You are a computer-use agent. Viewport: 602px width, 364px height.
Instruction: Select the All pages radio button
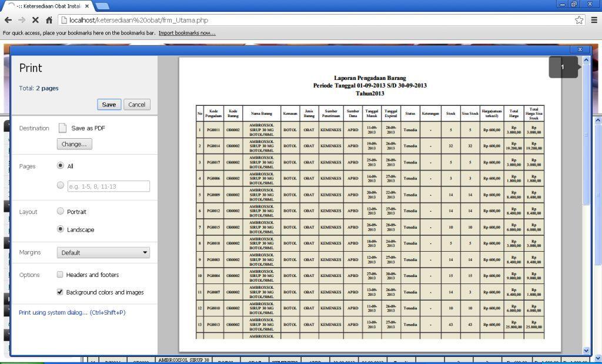[x=61, y=166]
